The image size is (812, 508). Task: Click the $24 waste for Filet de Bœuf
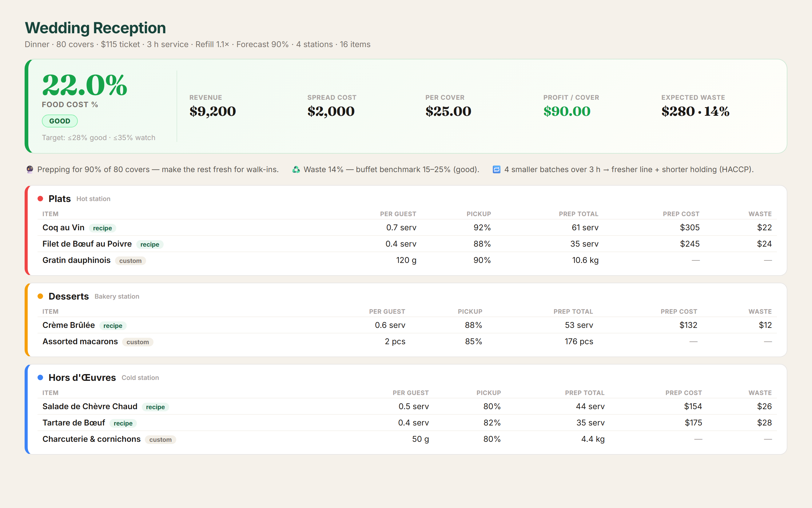coord(764,244)
